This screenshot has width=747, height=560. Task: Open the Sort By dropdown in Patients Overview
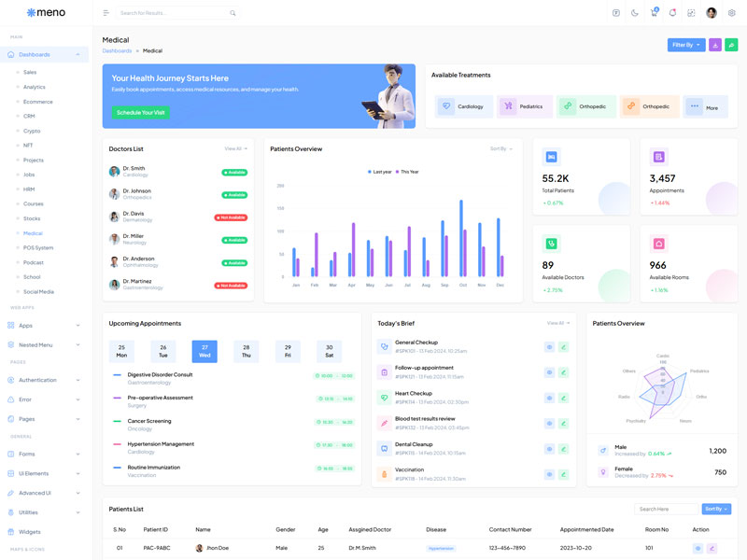[x=501, y=148]
